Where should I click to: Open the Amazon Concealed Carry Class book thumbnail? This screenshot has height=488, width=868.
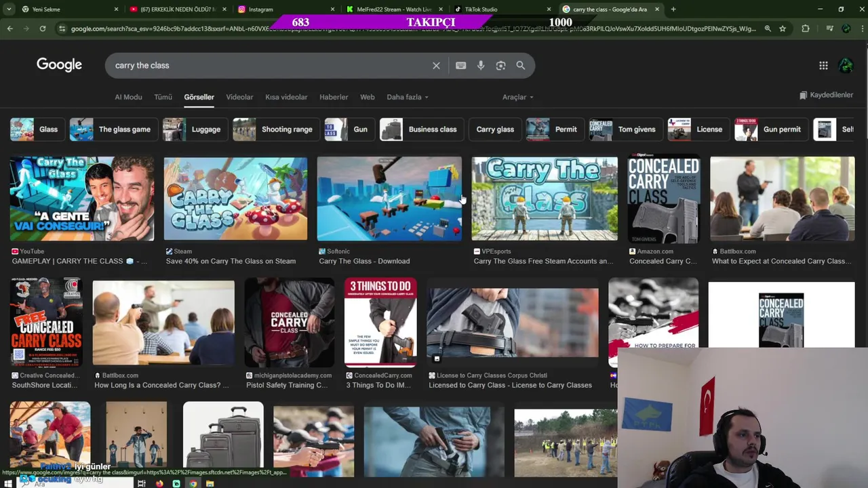tap(663, 199)
